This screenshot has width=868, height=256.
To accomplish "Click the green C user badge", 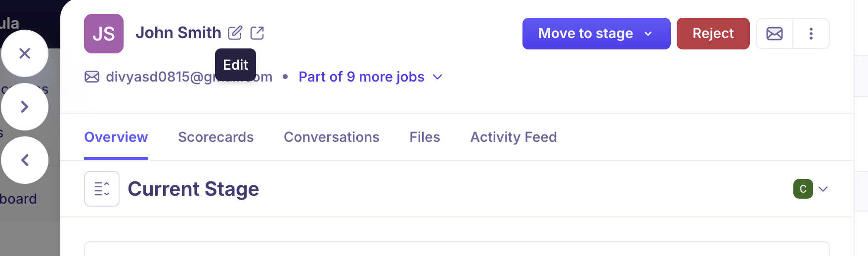I will 803,189.
